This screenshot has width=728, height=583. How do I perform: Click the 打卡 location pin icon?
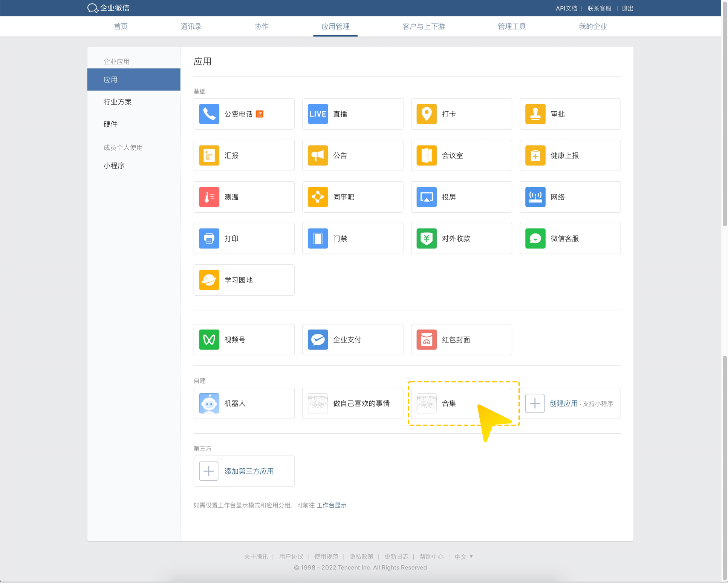point(426,114)
